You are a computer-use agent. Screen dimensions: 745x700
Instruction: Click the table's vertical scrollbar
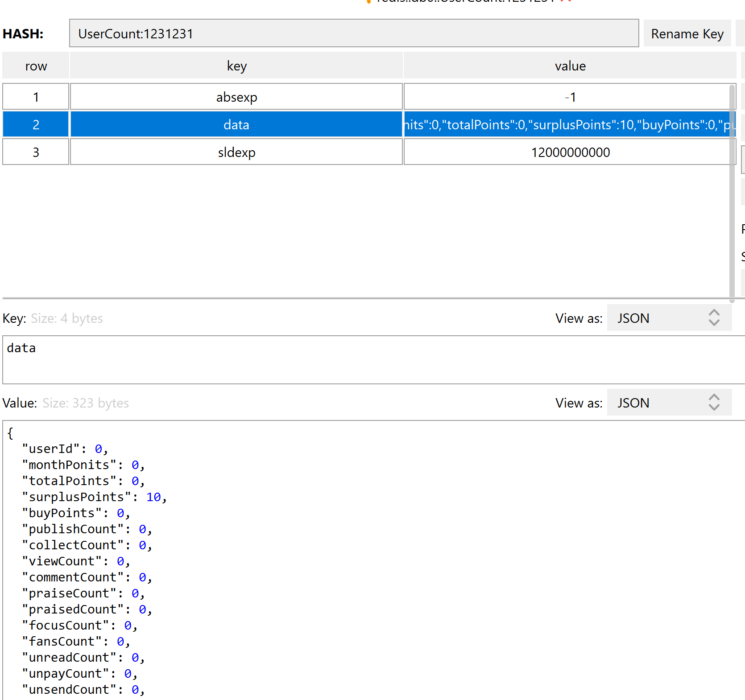tap(732, 193)
